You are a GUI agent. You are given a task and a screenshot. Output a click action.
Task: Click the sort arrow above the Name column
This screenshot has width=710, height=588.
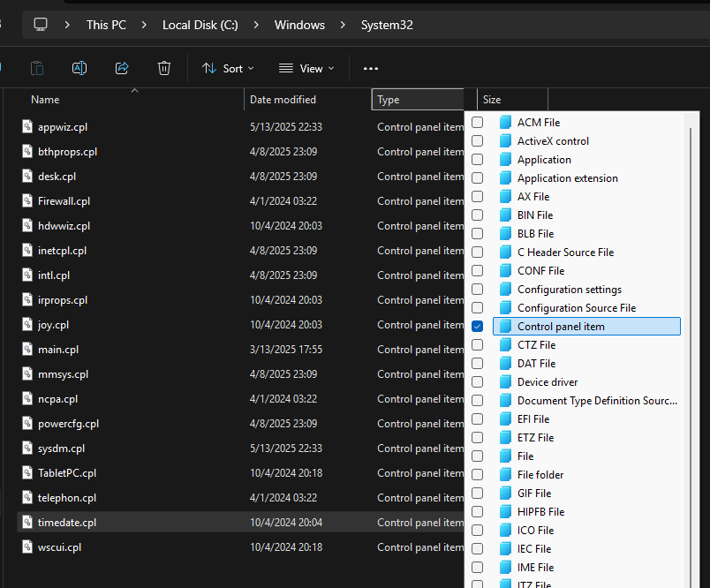pos(134,91)
